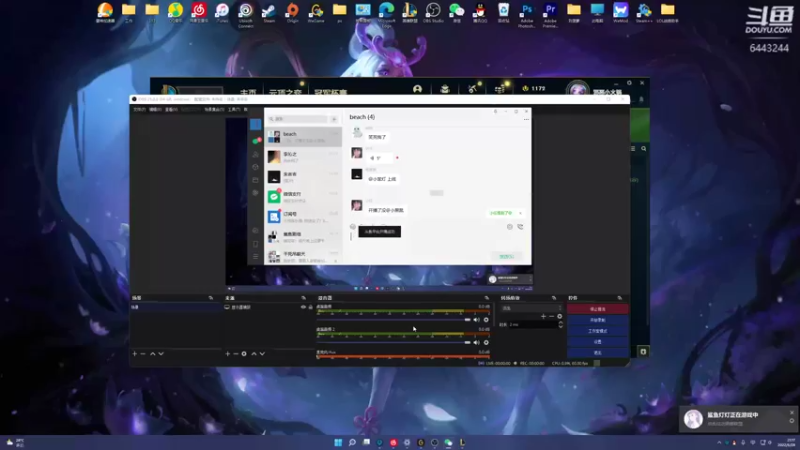Click the exit button in OBS controls
The width and height of the screenshot is (800, 450).
597,353
